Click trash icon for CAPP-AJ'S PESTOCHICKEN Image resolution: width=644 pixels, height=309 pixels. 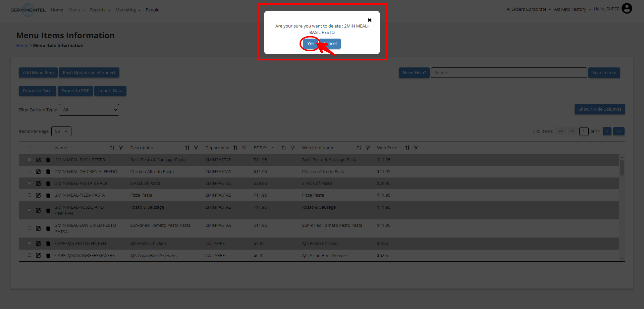tap(48, 244)
